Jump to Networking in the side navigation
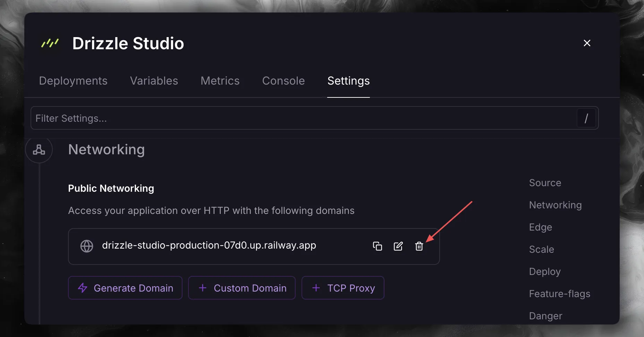This screenshot has width=644, height=337. pos(556,205)
